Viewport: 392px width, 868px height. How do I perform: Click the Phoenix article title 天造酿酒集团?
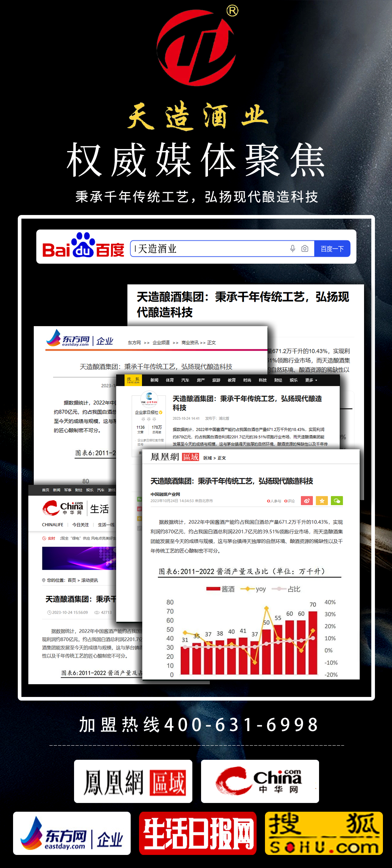(x=232, y=481)
